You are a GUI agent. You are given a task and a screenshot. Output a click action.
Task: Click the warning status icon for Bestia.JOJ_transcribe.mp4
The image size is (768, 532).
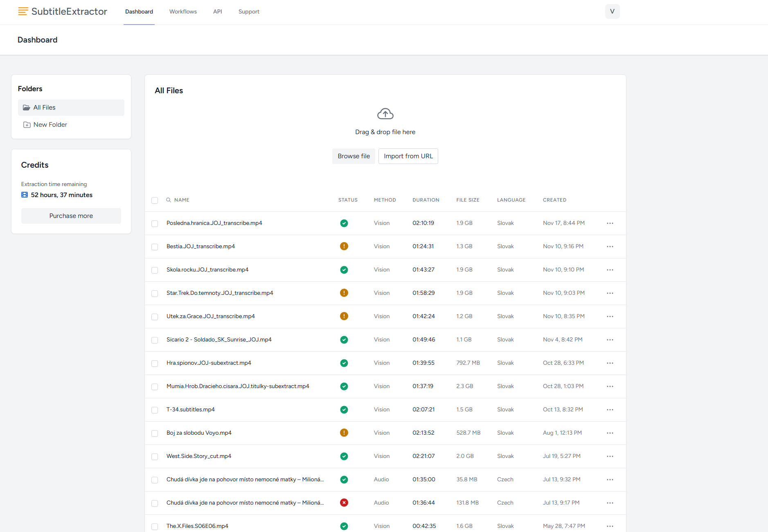[x=344, y=246]
